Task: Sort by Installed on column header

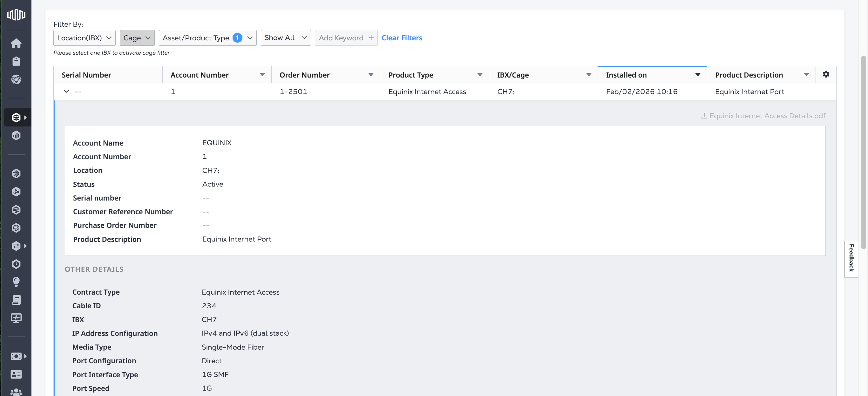Action: [626, 75]
